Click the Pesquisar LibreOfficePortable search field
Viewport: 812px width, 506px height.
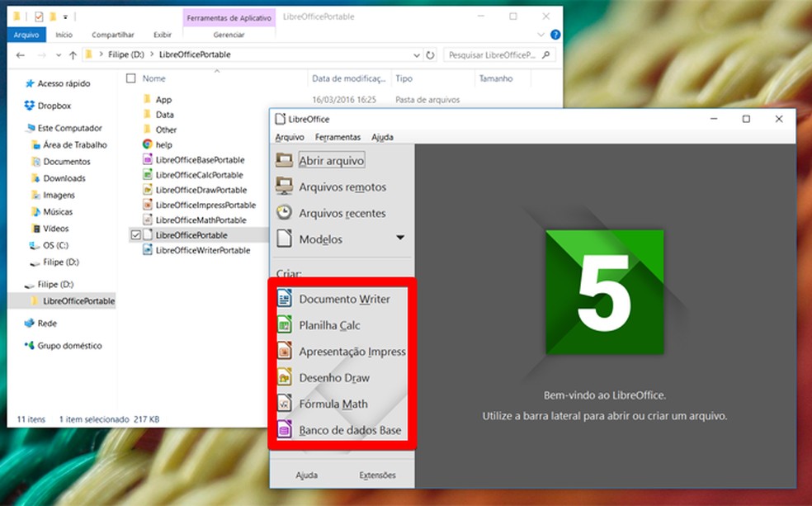(x=499, y=54)
